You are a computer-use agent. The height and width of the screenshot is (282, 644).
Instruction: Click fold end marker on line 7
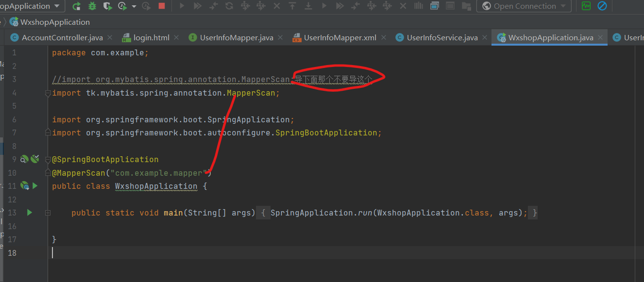pyautogui.click(x=48, y=132)
